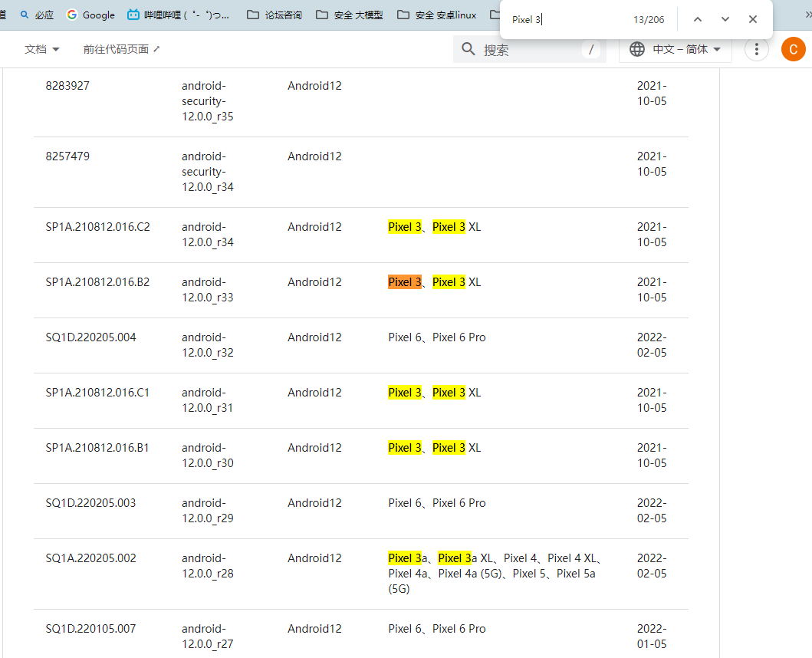Click the orange C account avatar

793,49
